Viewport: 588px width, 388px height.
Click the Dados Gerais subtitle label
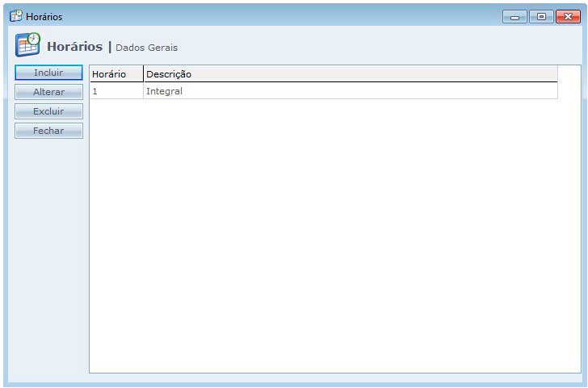(x=146, y=48)
